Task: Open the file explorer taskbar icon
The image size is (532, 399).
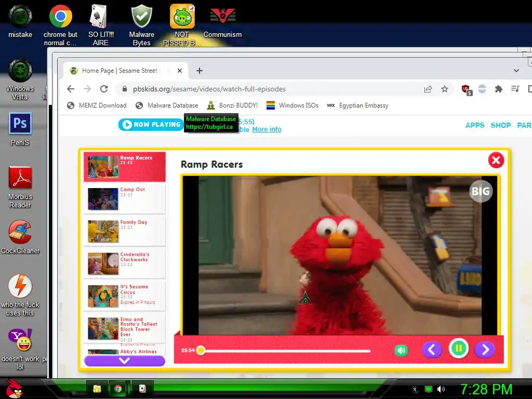Action: coord(97,389)
